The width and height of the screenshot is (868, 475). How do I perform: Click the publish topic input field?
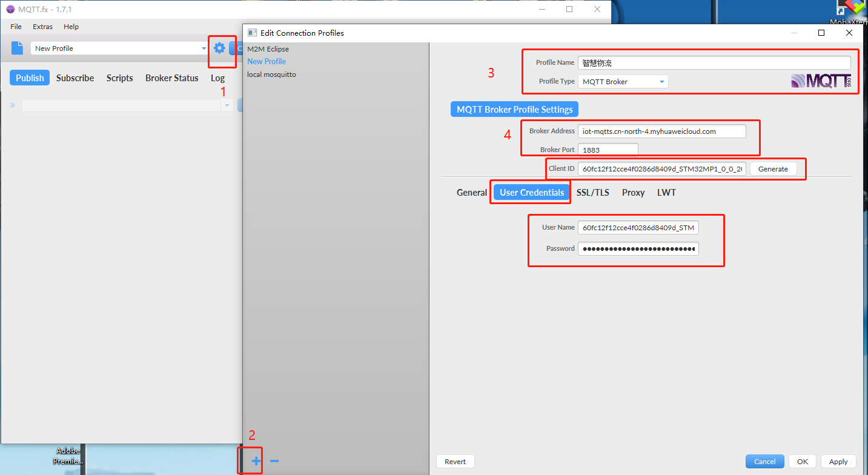(122, 105)
